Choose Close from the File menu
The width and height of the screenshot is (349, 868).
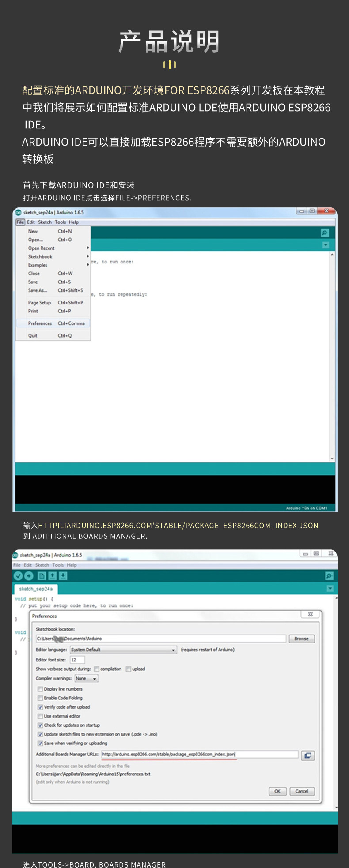point(53,273)
